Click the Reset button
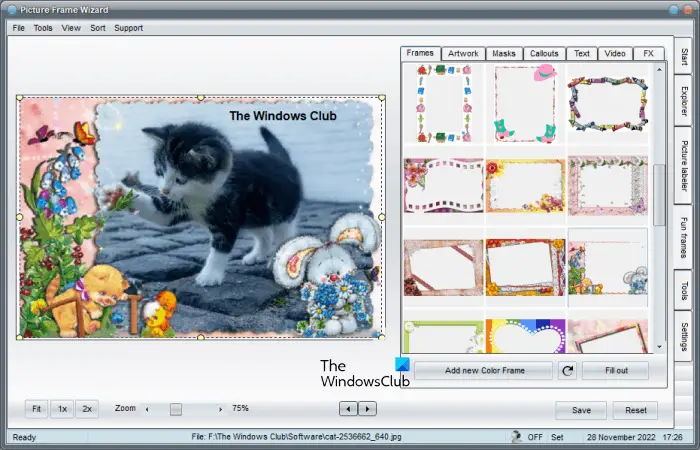The height and width of the screenshot is (450, 700). [635, 410]
